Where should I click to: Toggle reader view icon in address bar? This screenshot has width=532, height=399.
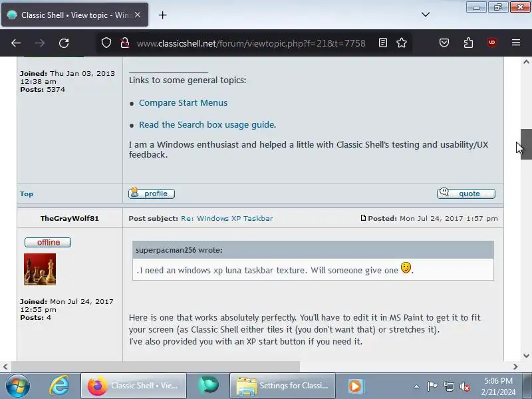(383, 43)
